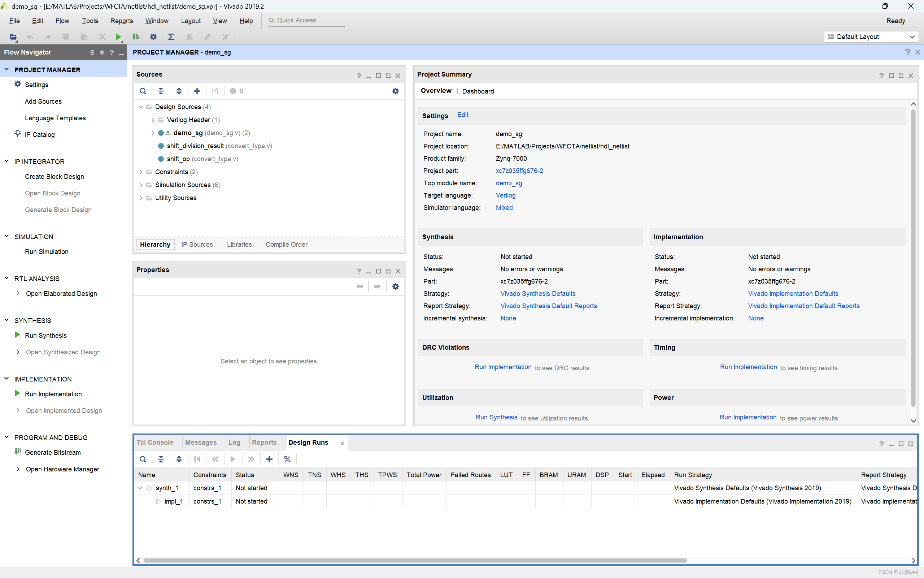
Task: Expand the Utility Sources folder
Action: click(x=141, y=198)
